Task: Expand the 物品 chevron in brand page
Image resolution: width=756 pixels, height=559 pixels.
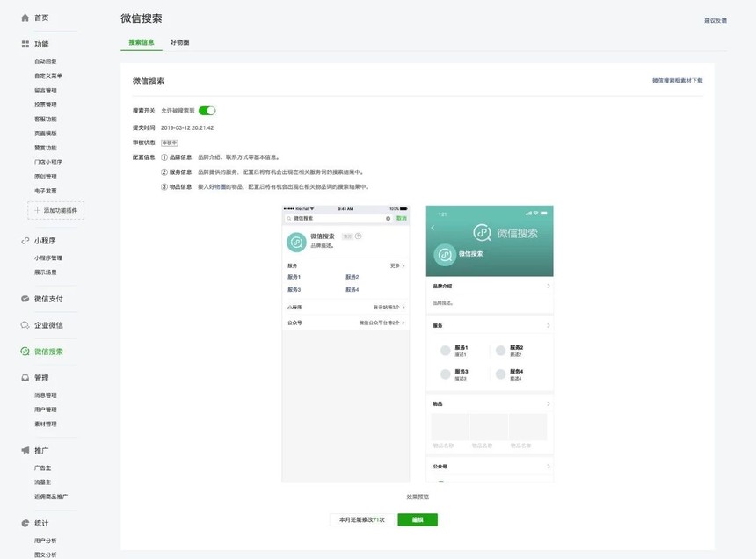Action: pos(549,403)
